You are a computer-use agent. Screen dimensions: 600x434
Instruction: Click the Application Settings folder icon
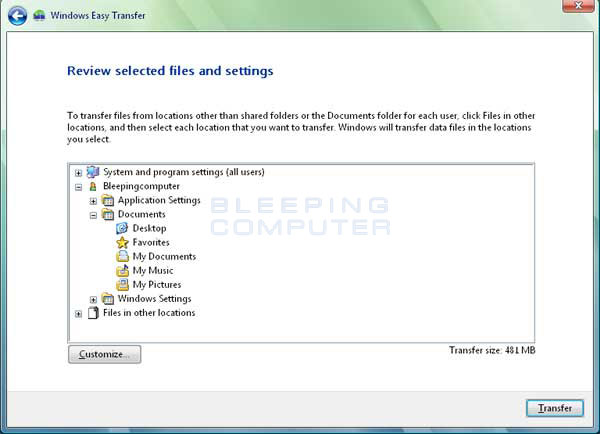coord(108,200)
